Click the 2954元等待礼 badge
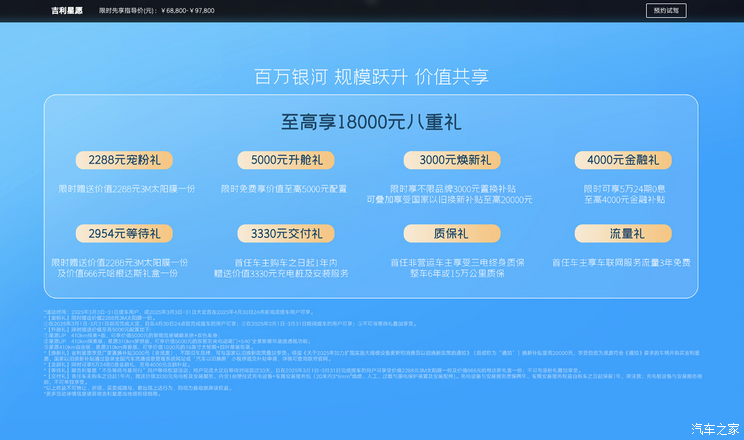744x440 pixels. pyautogui.click(x=124, y=234)
